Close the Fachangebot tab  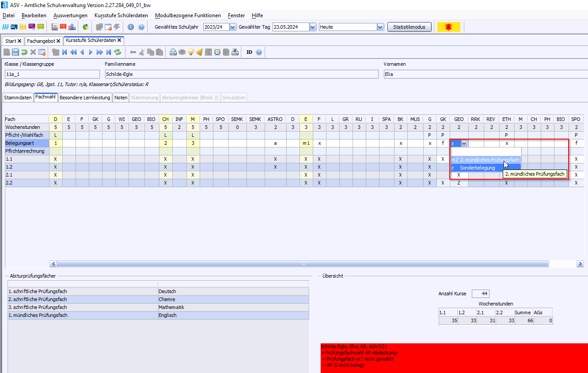[x=58, y=41]
